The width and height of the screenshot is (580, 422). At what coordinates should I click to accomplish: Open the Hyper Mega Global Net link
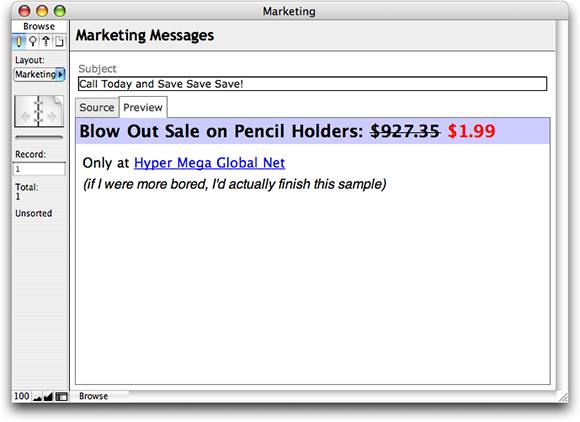[209, 163]
